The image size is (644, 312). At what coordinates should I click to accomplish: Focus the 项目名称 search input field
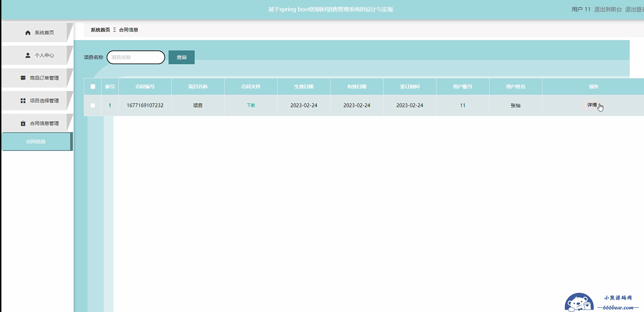136,57
